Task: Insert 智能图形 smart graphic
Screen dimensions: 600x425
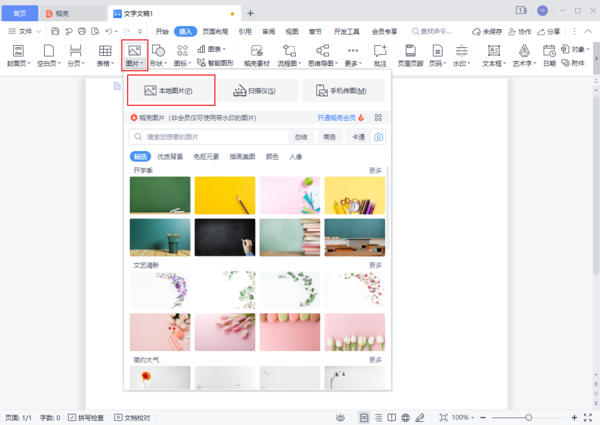Action: coord(215,63)
